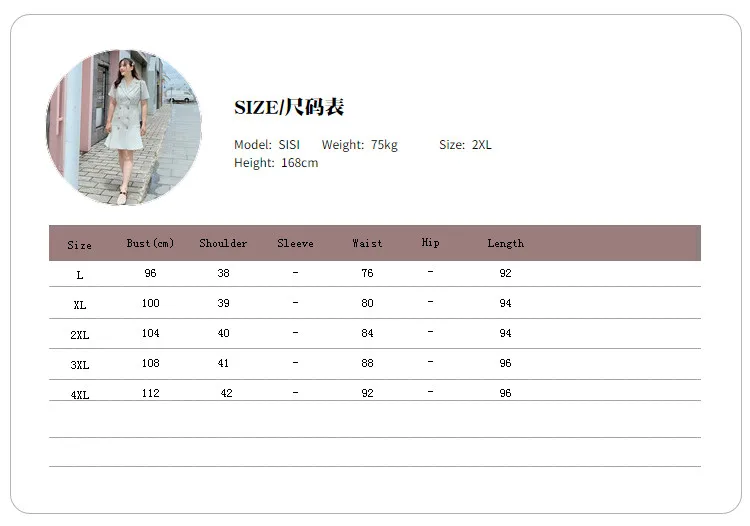The width and height of the screenshot is (750, 526).
Task: Click waist value 76 in L row
Action: point(367,273)
